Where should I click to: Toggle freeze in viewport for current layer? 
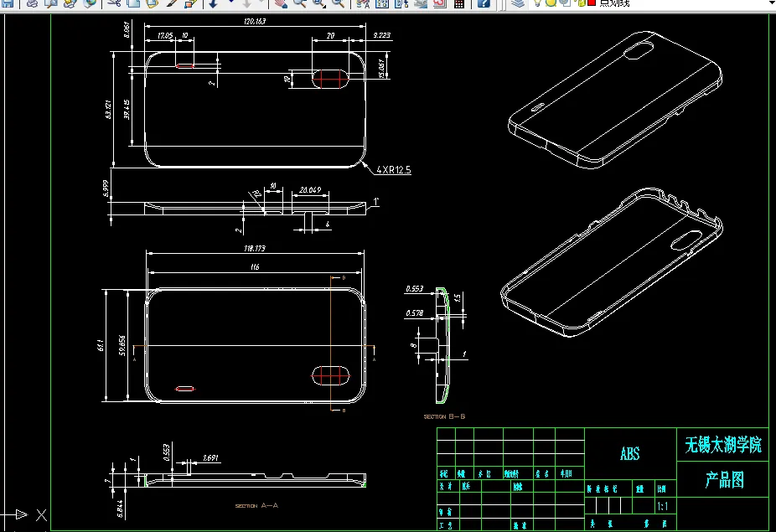565,3
